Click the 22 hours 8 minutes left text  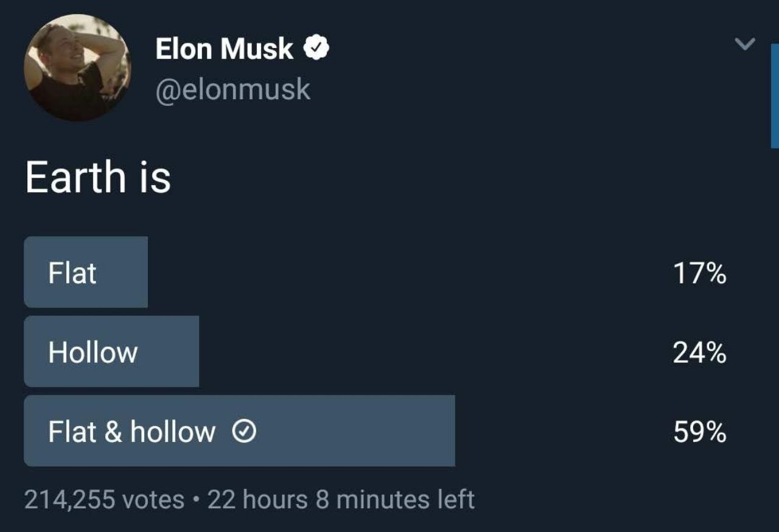coord(341,500)
